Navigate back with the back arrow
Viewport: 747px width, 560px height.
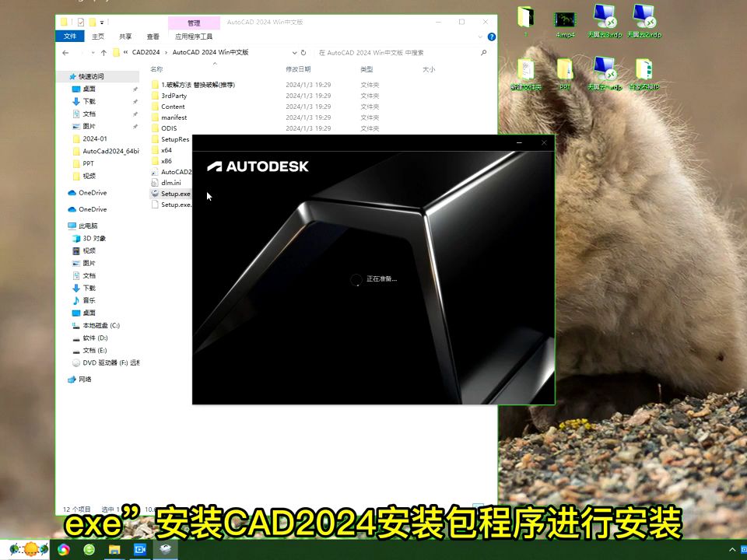(65, 52)
